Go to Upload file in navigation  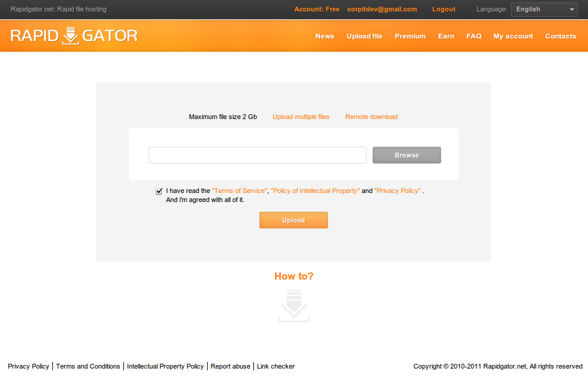pyautogui.click(x=365, y=36)
